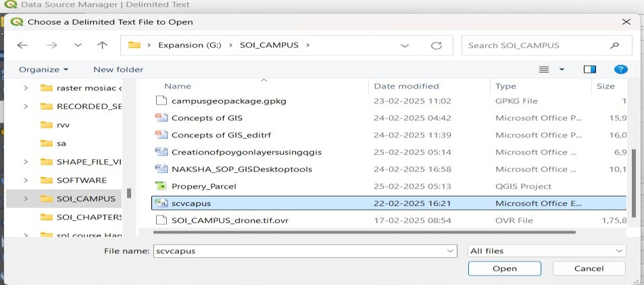644x285 pixels.
Task: Go back using the back arrow
Action: [x=22, y=45]
